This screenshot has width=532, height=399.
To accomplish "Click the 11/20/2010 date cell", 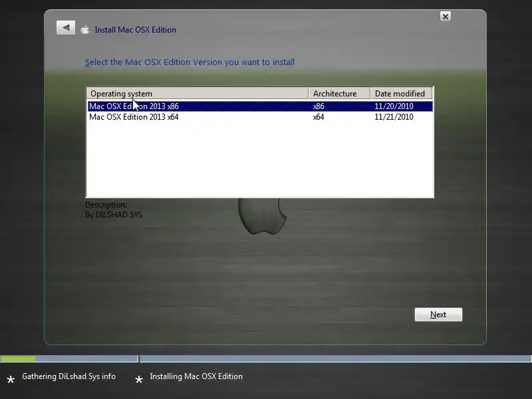I will click(x=394, y=106).
